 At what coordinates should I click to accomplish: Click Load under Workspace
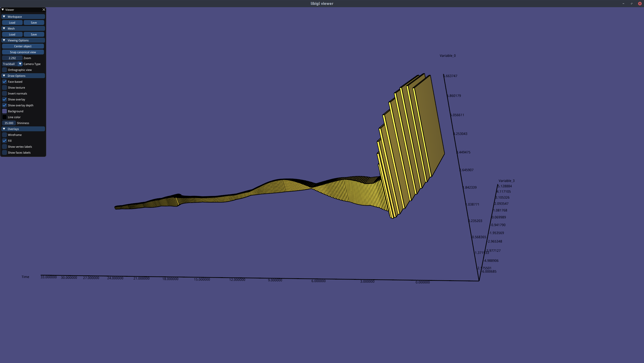point(12,23)
